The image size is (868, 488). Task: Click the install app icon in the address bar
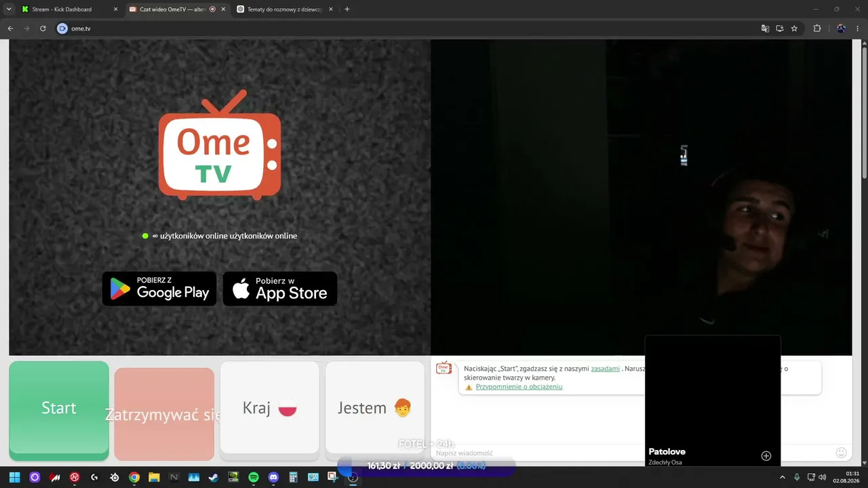780,28
